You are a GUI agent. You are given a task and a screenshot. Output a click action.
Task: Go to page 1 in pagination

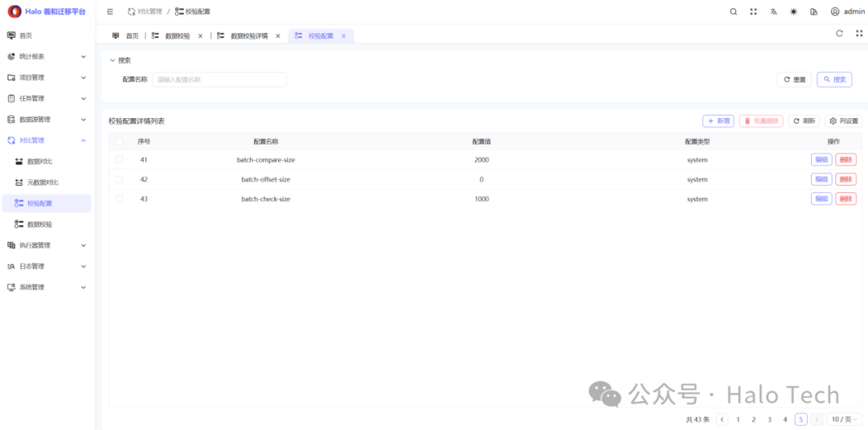pyautogui.click(x=738, y=420)
